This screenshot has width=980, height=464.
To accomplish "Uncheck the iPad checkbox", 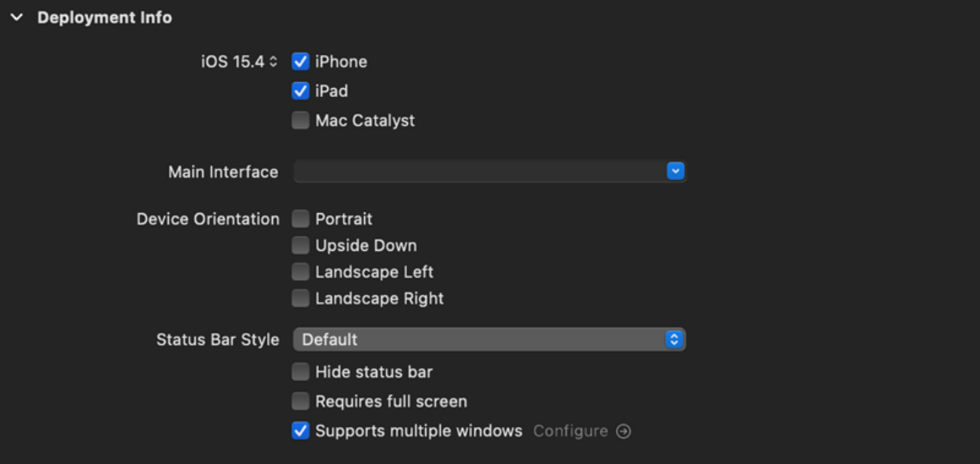I will click(x=301, y=91).
